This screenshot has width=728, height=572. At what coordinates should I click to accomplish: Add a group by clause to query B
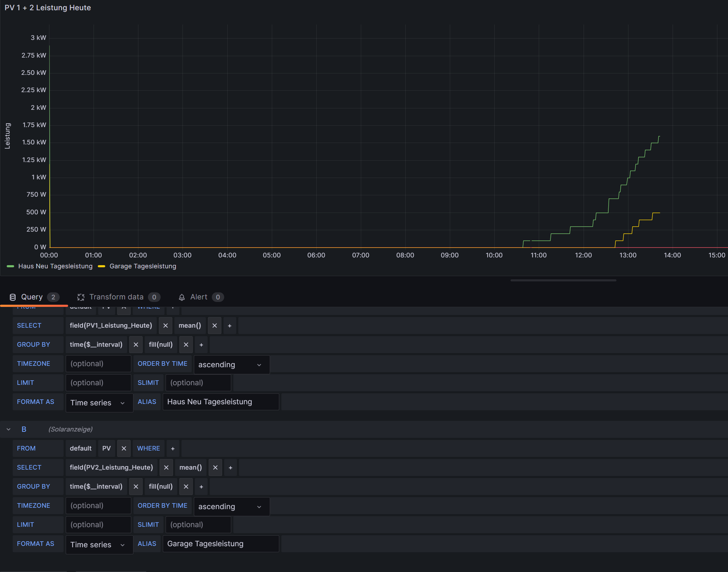pyautogui.click(x=201, y=487)
